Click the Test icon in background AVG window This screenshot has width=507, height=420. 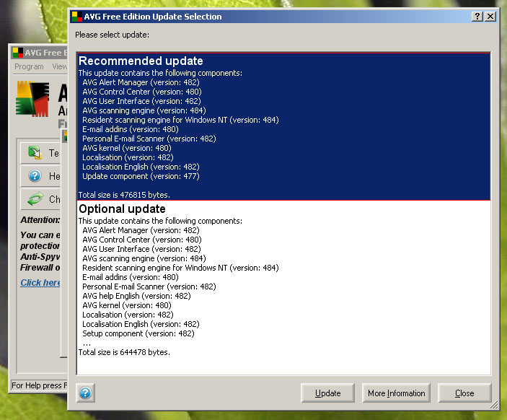[35, 152]
